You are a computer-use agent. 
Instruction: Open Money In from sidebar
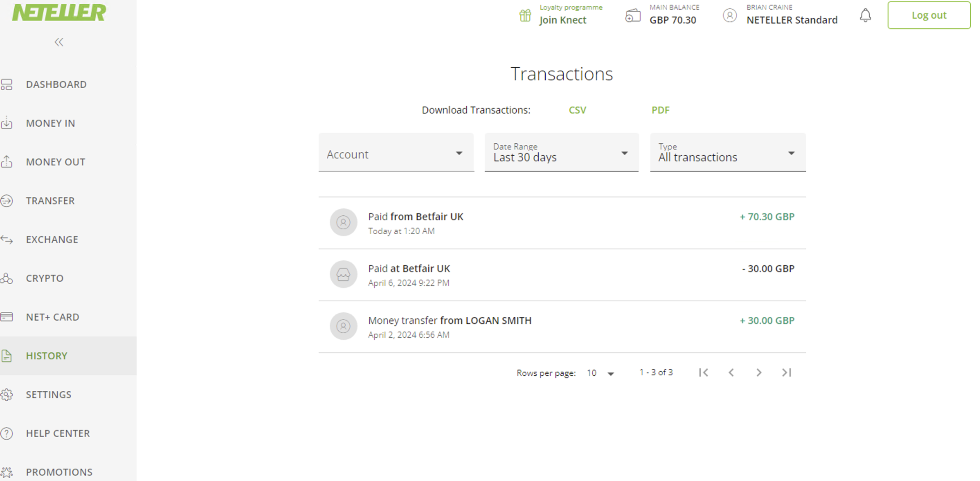click(x=50, y=123)
